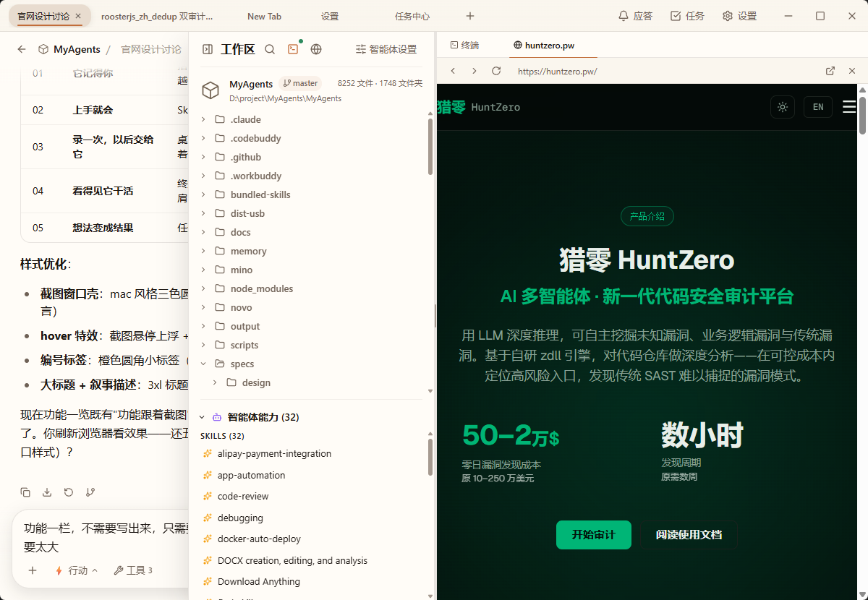
Task: Open 智能体设置 agent settings
Action: pos(386,49)
